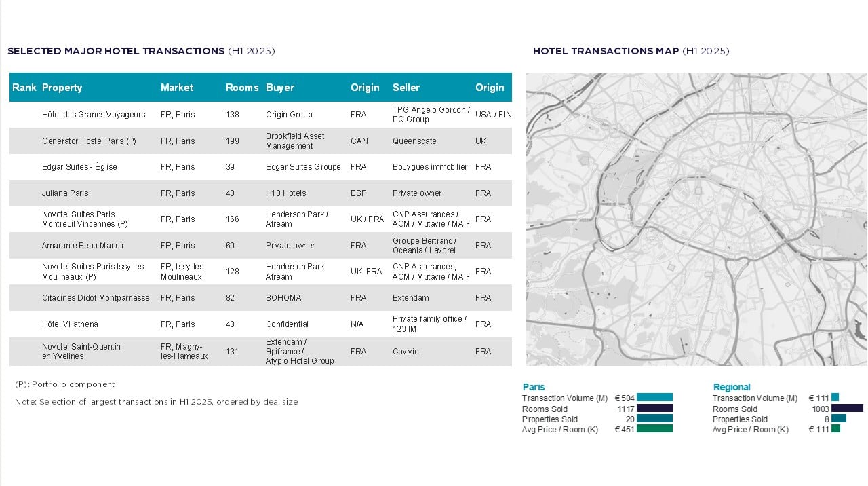Image resolution: width=868 pixels, height=486 pixels.
Task: Click Generator Hostel Paris (P) property name
Action: (x=89, y=141)
